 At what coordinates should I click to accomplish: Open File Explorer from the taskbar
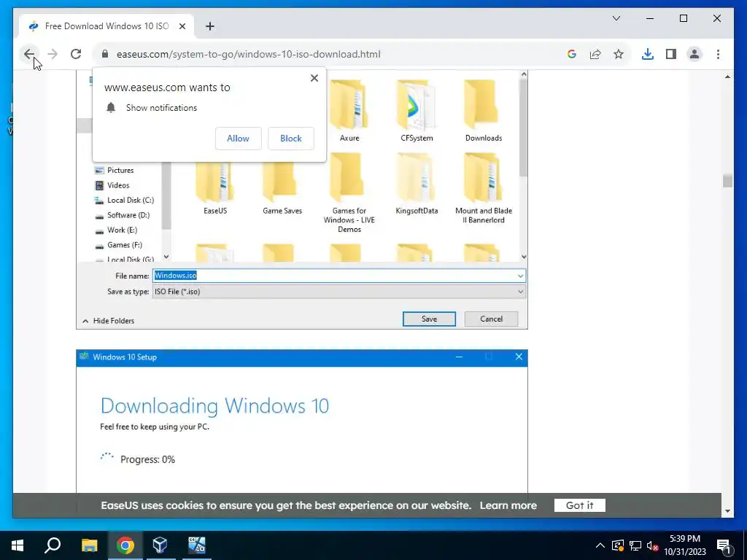coord(89,545)
